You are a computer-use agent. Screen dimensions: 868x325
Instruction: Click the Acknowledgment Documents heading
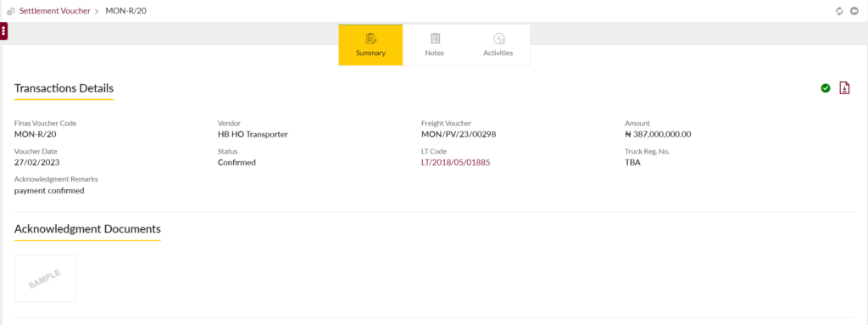coord(87,228)
